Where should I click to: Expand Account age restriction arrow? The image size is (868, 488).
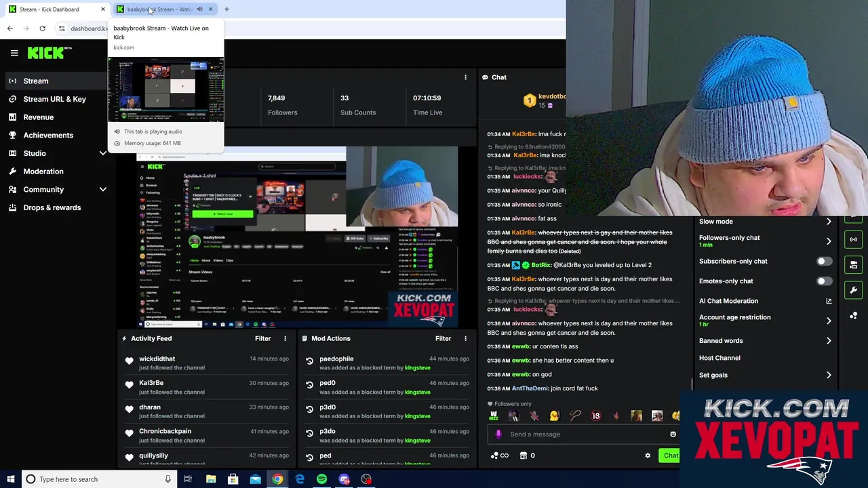click(x=829, y=321)
